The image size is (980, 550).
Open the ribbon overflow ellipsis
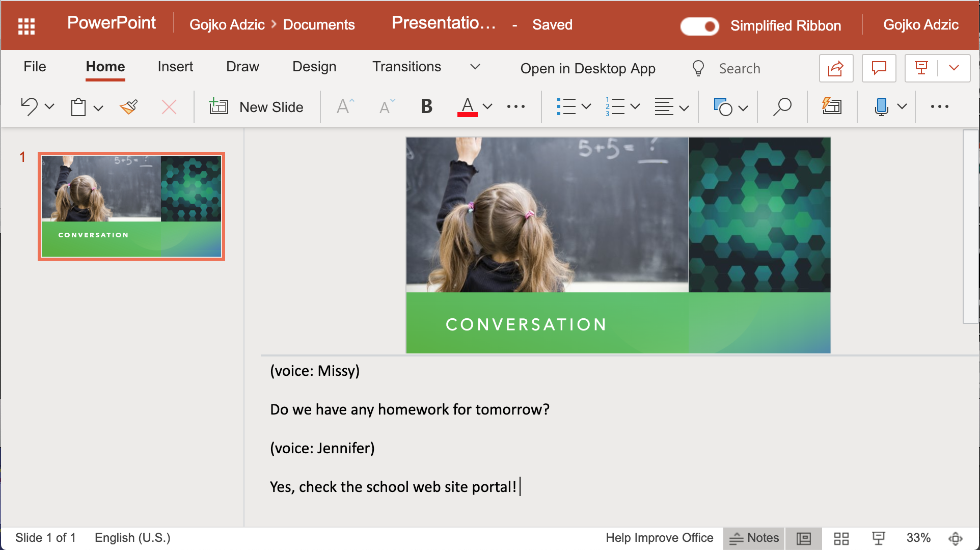[x=940, y=106]
